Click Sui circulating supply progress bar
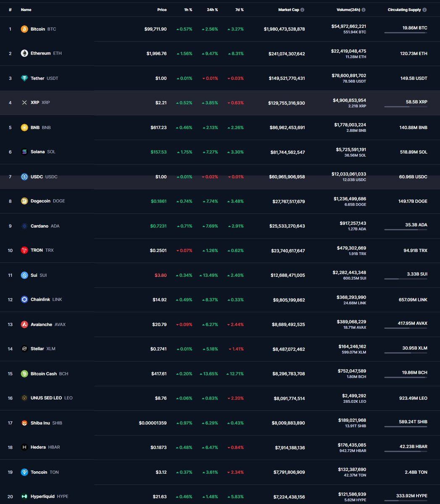 [x=406, y=279]
